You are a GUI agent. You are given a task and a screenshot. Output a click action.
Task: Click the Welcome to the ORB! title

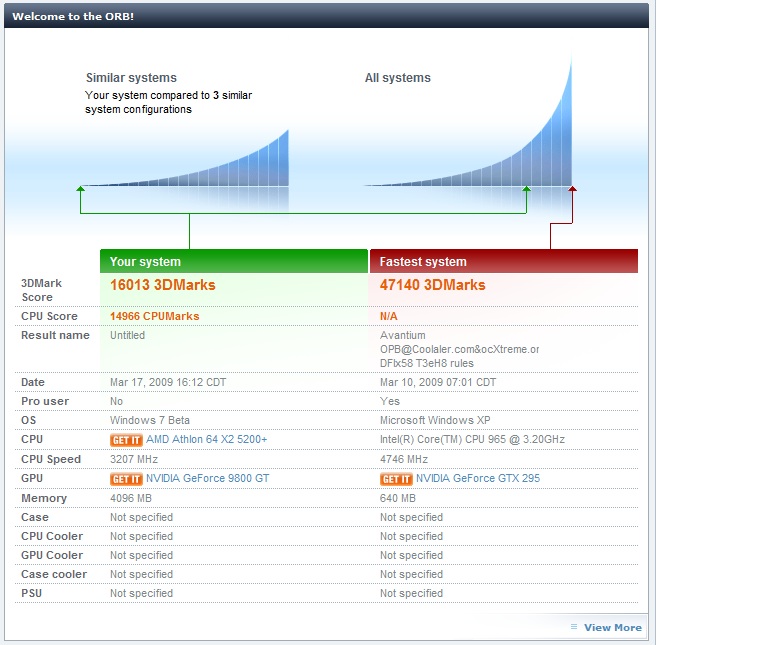[x=73, y=16]
